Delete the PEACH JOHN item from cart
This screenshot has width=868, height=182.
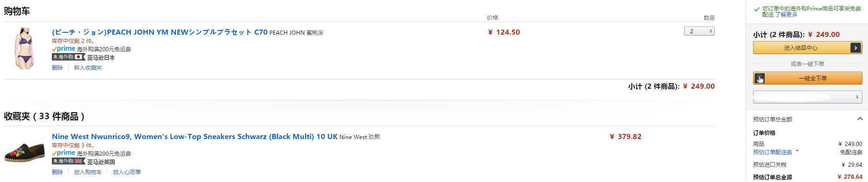click(x=57, y=68)
